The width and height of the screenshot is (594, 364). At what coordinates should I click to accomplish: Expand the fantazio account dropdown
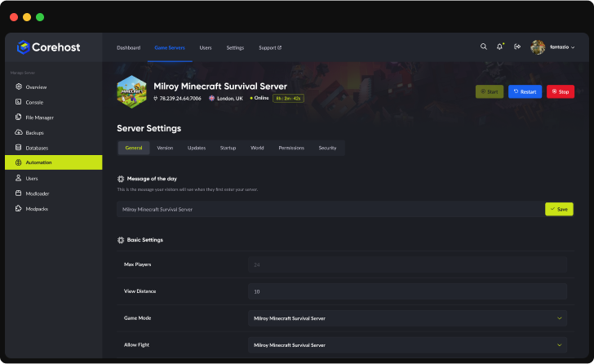point(562,47)
